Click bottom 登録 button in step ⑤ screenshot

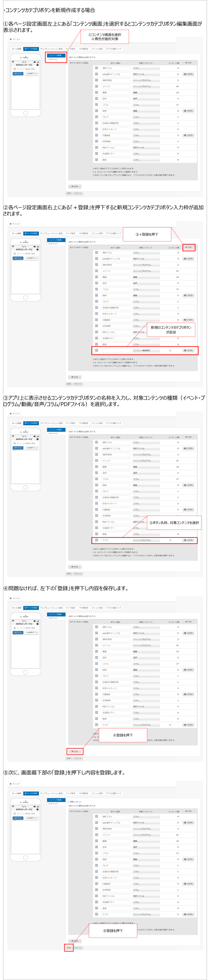(x=69, y=948)
